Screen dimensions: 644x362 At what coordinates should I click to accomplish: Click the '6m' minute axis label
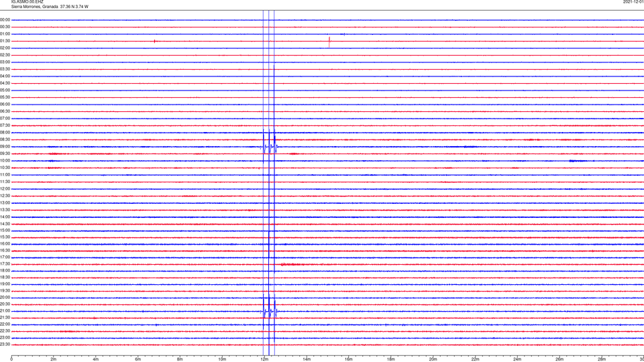(x=138, y=359)
